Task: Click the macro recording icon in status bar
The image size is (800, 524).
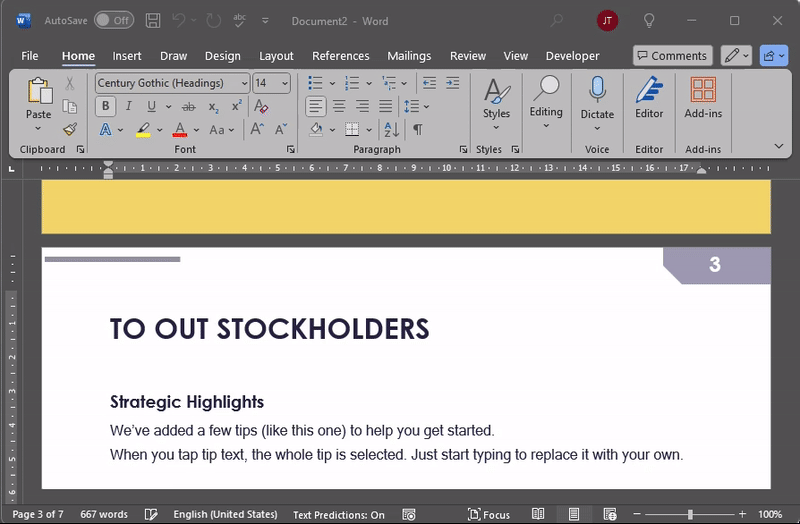Action: click(409, 514)
